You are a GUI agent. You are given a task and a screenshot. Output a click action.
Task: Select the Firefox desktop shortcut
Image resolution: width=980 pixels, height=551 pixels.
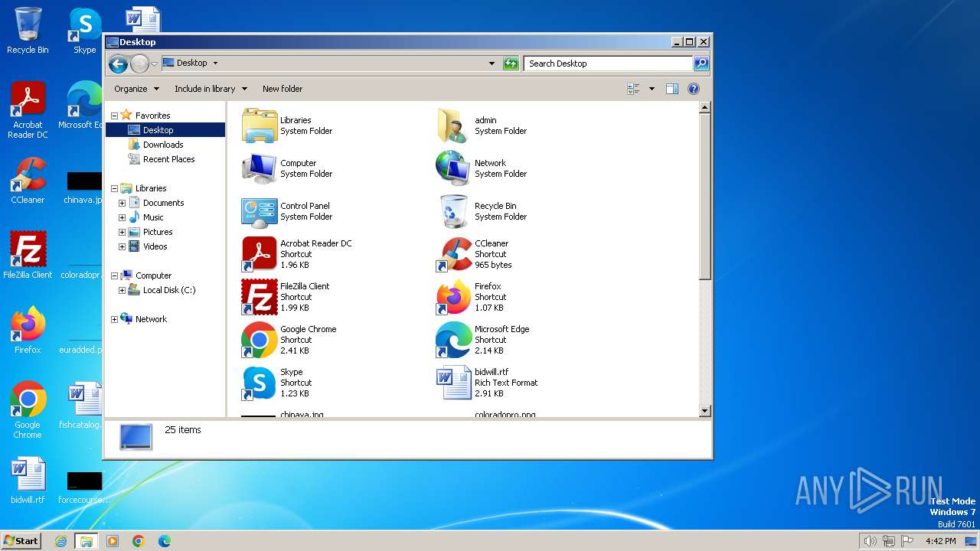(x=28, y=331)
